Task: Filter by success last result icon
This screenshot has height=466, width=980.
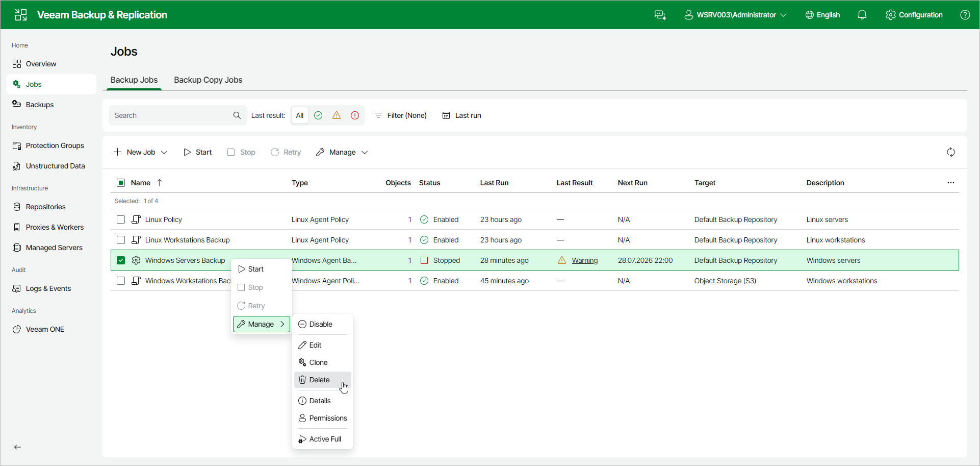Action: tap(318, 115)
